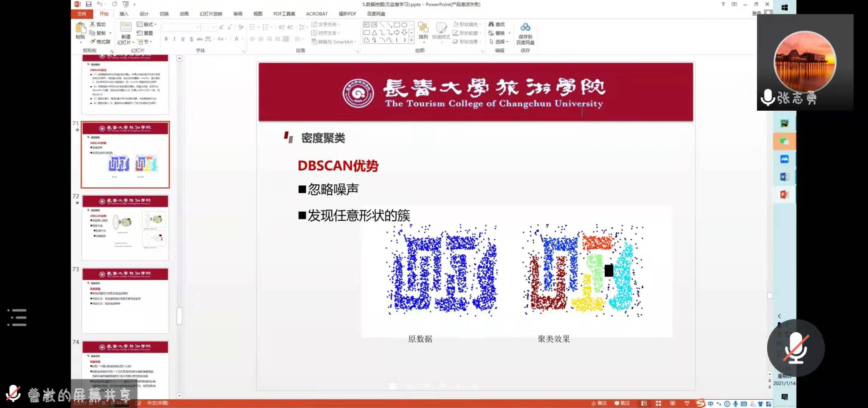Switch to the ACROBAT tab
Screen dimensions: 868x408
point(317,14)
